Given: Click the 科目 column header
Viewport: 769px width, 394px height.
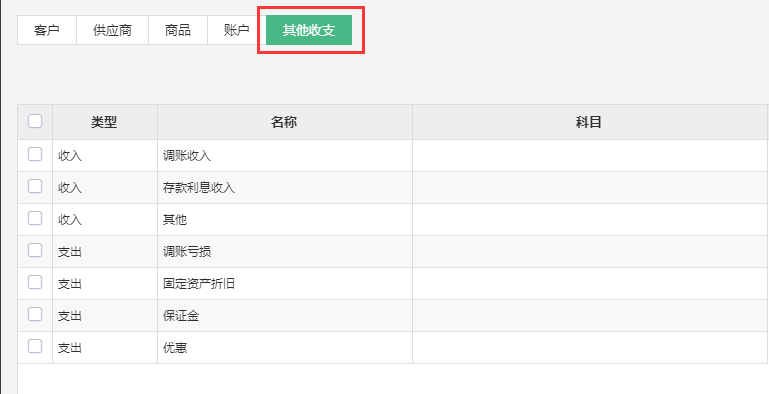Looking at the screenshot, I should pos(589,122).
